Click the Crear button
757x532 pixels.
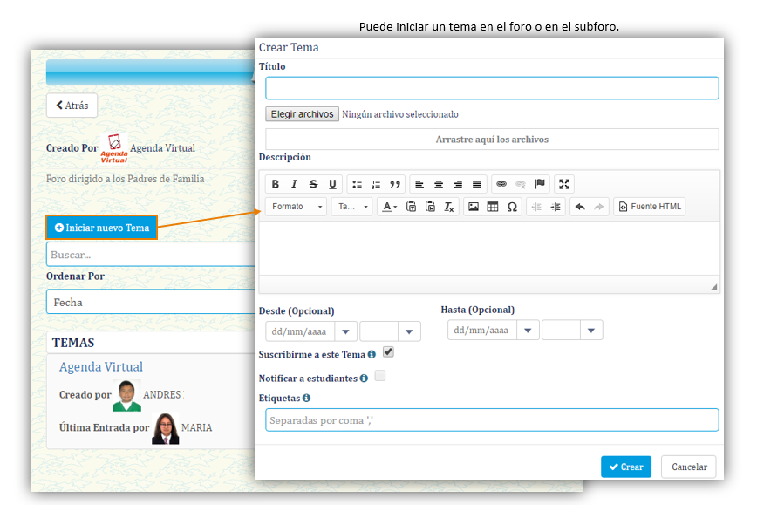[x=626, y=467]
